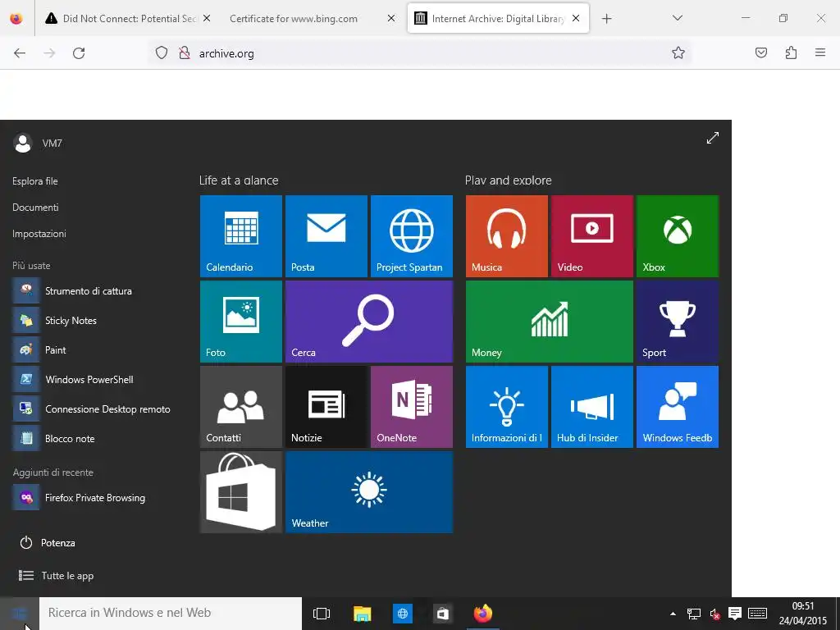Open the Weather tile
This screenshot has width=840, height=630.
(368, 492)
